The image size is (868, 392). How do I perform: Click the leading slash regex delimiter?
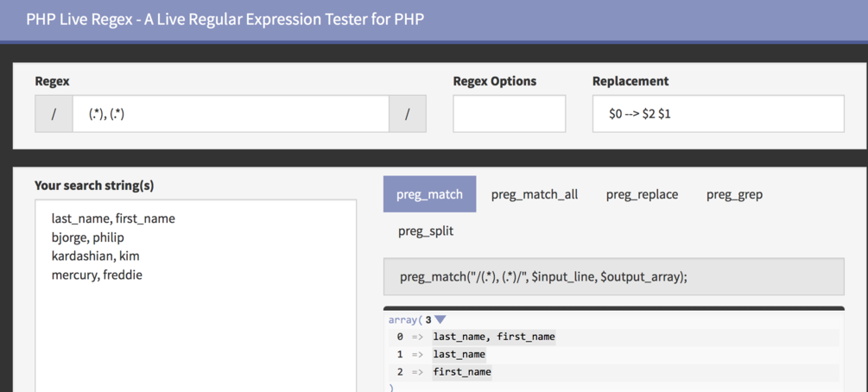coord(54,114)
